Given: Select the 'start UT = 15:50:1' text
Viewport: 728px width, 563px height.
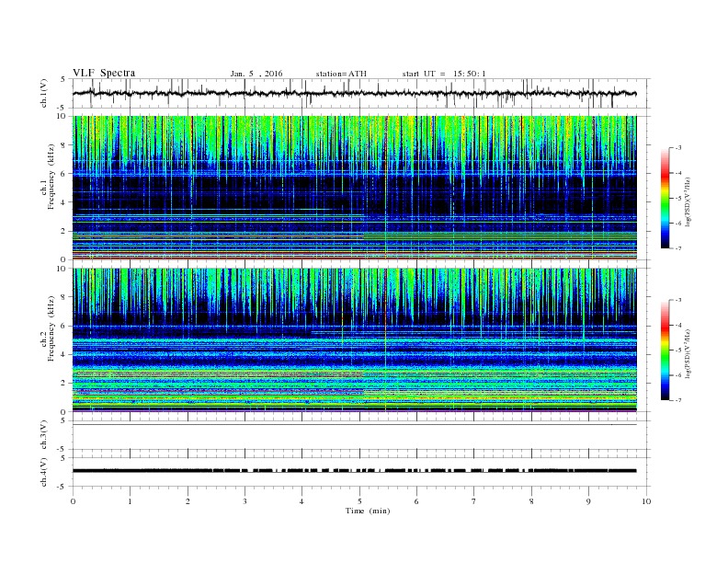Looking at the screenshot, I should (x=444, y=74).
